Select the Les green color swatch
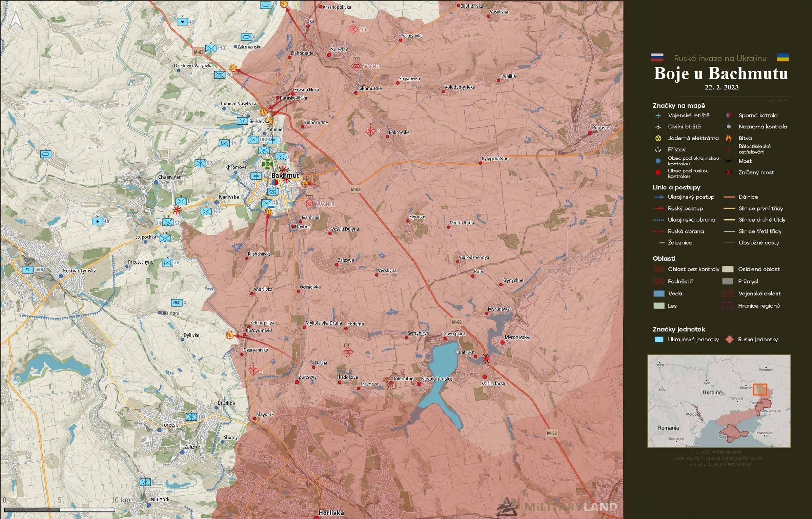The image size is (812, 519). (659, 306)
